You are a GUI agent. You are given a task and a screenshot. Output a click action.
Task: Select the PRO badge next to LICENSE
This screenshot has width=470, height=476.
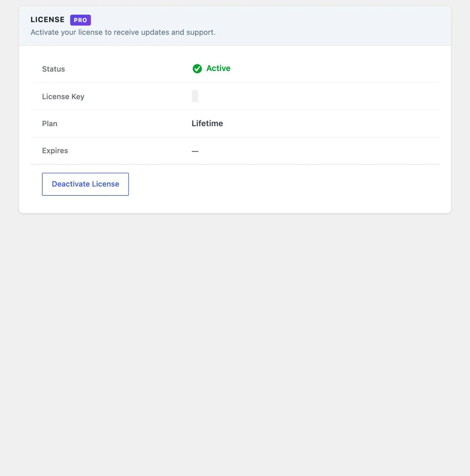80,20
